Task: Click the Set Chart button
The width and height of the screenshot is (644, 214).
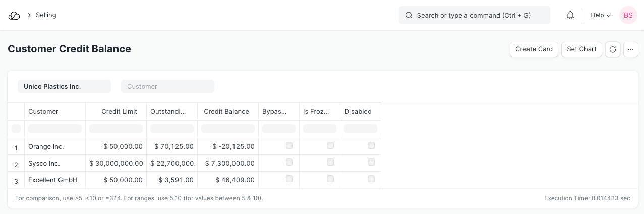Action: point(581,49)
